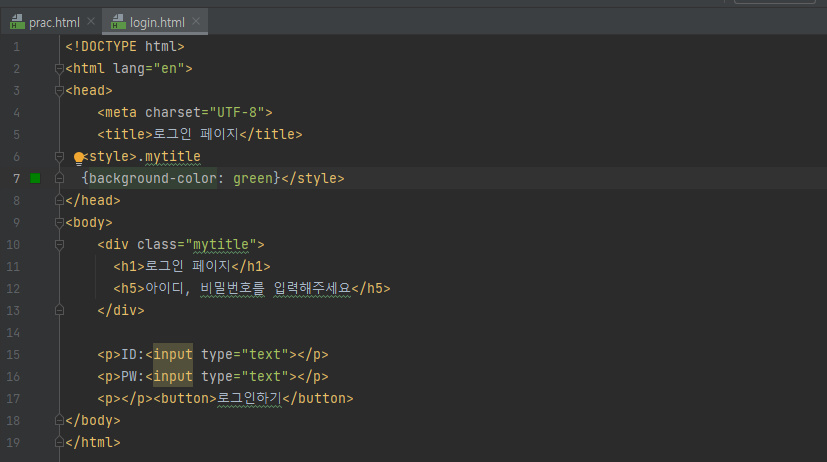Click the h1 text 로그인 페이지
The height and width of the screenshot is (462, 827).
tap(188, 266)
